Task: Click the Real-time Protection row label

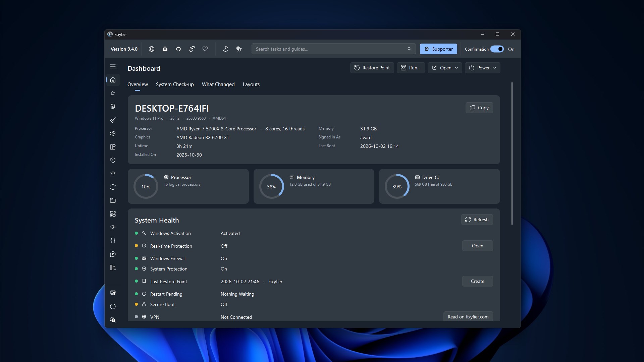Action: [171, 246]
